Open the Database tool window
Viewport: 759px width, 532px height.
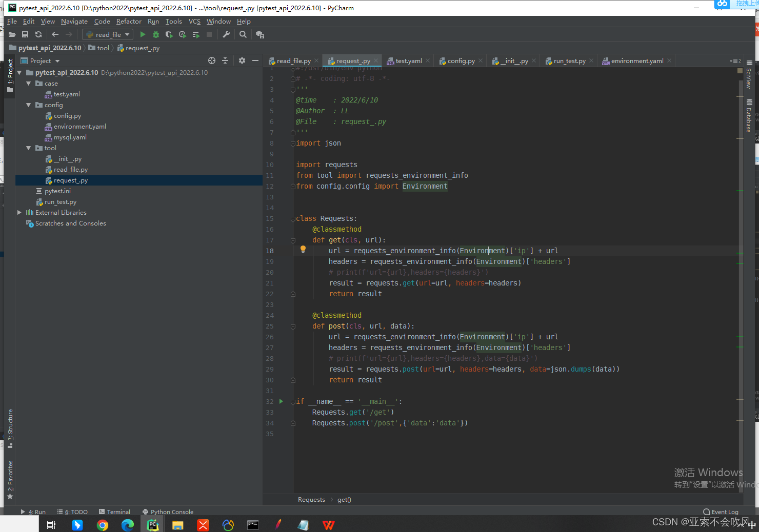[749, 116]
